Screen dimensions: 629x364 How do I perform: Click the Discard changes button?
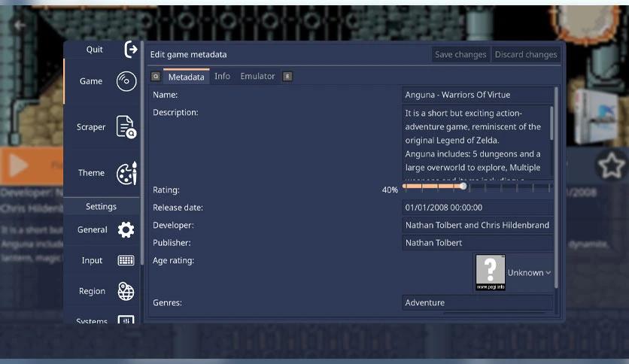[526, 54]
